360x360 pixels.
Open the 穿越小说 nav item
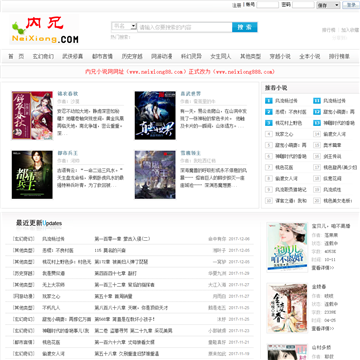click(x=280, y=56)
